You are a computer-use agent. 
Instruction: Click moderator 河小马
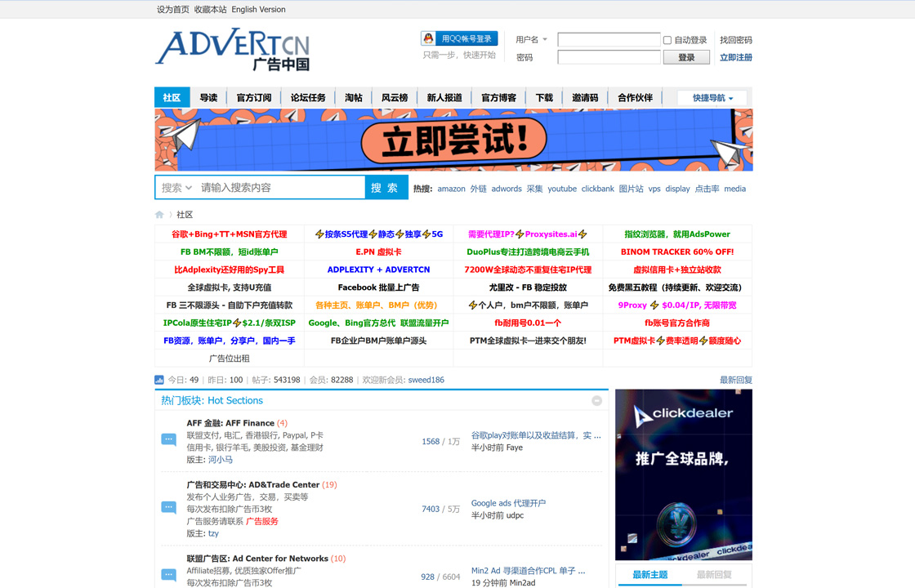click(221, 460)
